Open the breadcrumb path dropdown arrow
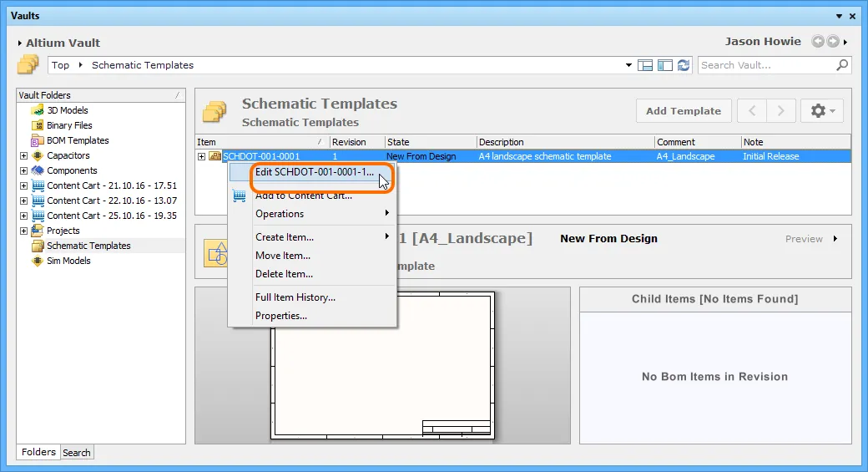868x472 pixels. (628, 65)
